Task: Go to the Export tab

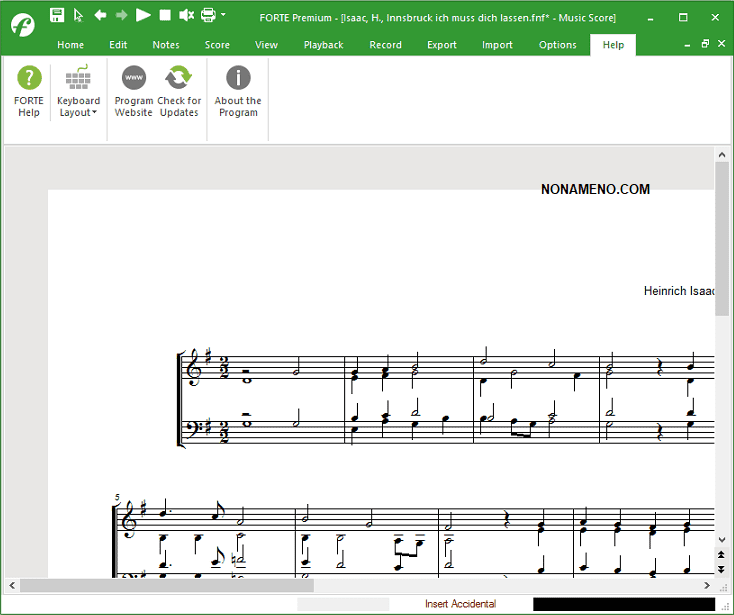Action: tap(441, 45)
